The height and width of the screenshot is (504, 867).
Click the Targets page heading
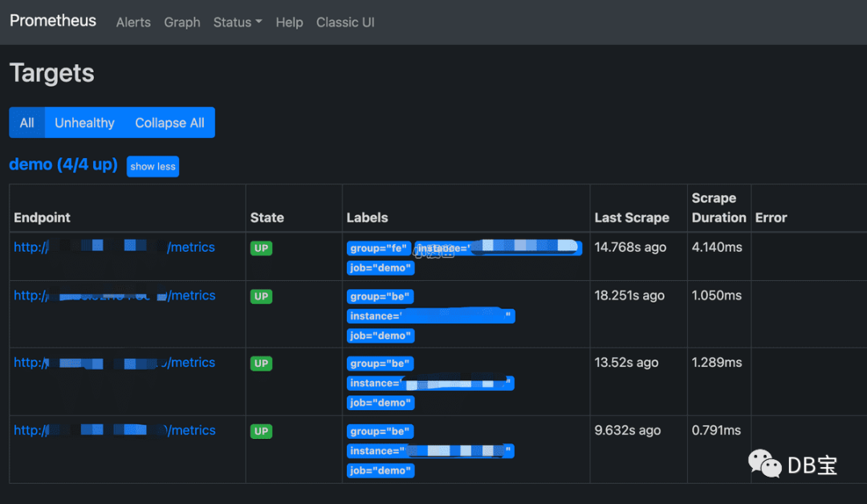[52, 73]
